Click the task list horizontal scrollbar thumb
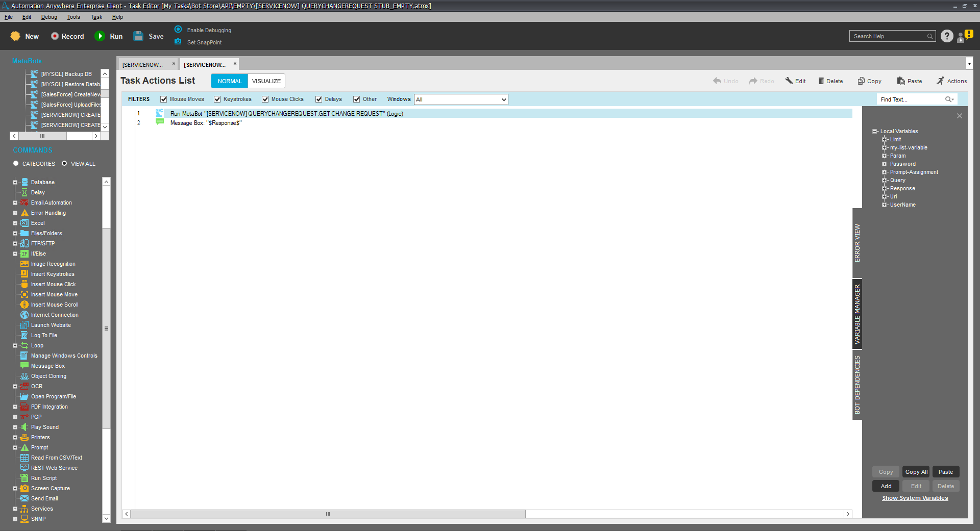Image resolution: width=980 pixels, height=531 pixels. 328,514
